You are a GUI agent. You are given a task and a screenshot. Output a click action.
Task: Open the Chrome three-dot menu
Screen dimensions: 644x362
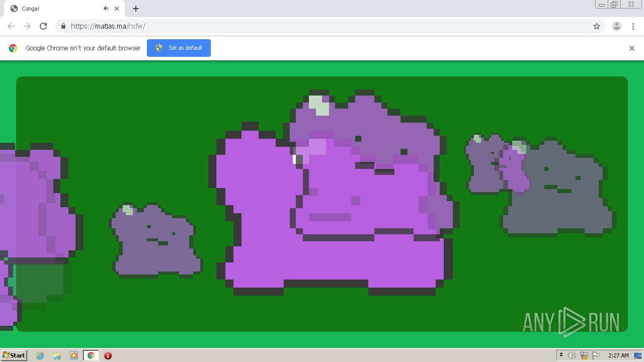[633, 26]
